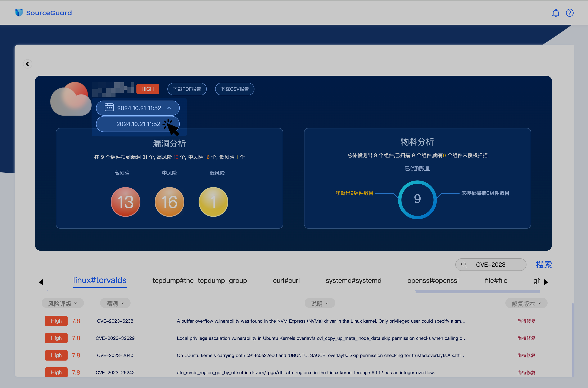This screenshot has width=588, height=388.
Task: Go back using the circular back arrow
Action: click(27, 64)
